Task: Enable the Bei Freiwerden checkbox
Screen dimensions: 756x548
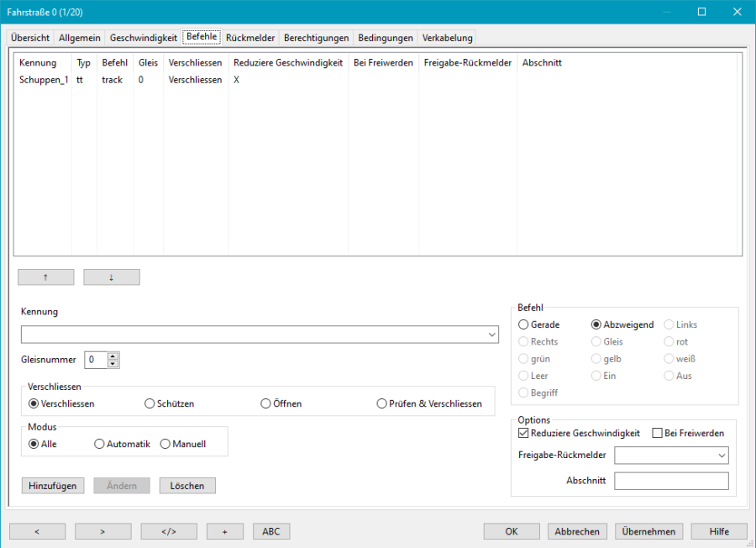Action: click(x=658, y=433)
